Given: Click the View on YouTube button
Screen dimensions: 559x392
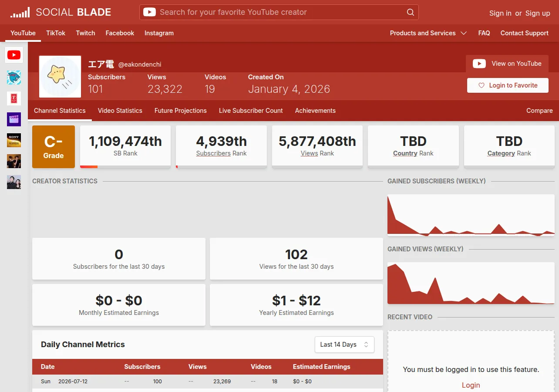Looking at the screenshot, I should (507, 64).
